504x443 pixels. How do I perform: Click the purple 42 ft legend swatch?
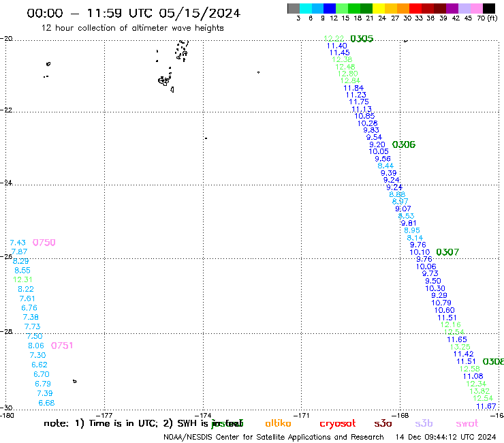(x=452, y=8)
